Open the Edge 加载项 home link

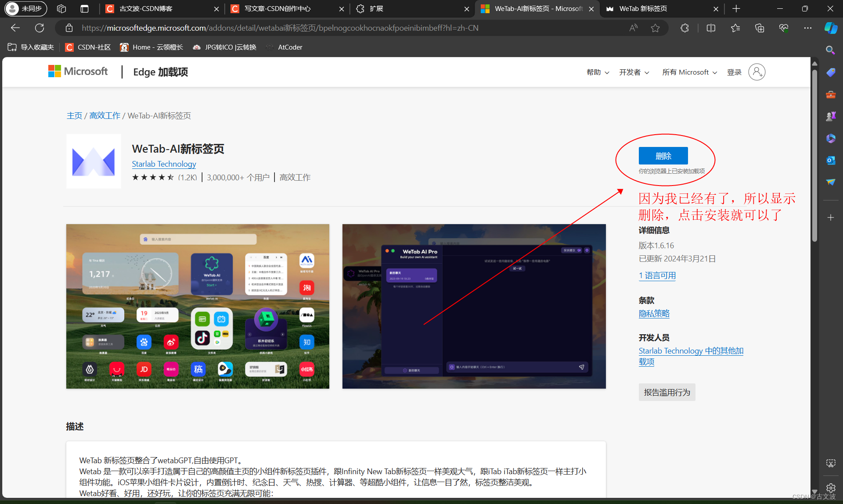point(160,72)
